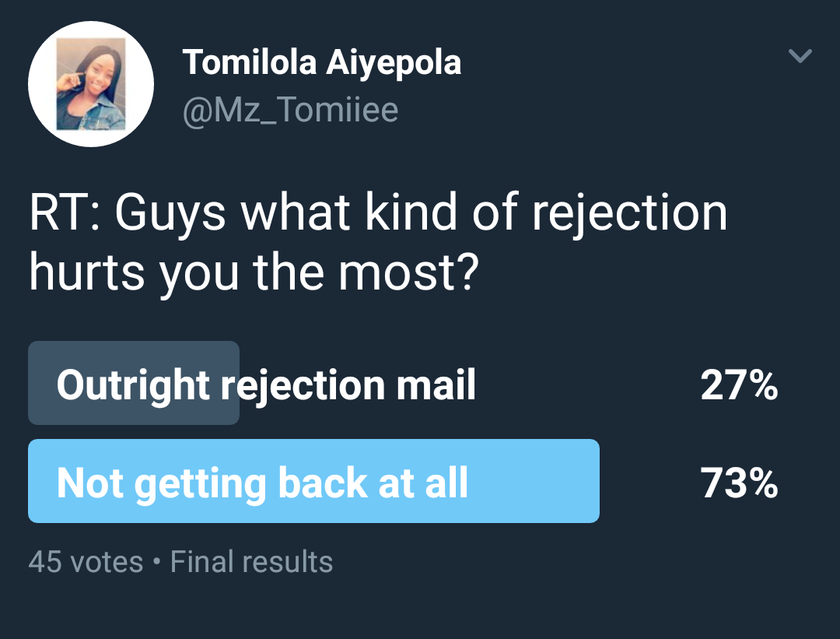Click Tomilola's circular profile picture
The width and height of the screenshot is (840, 639).
tap(91, 84)
